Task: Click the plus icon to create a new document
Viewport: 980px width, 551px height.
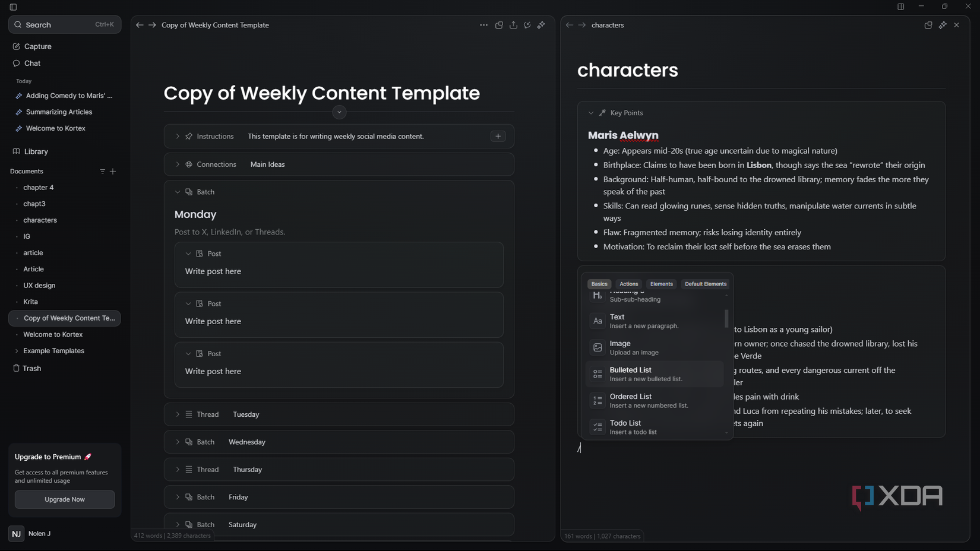Action: 113,172
